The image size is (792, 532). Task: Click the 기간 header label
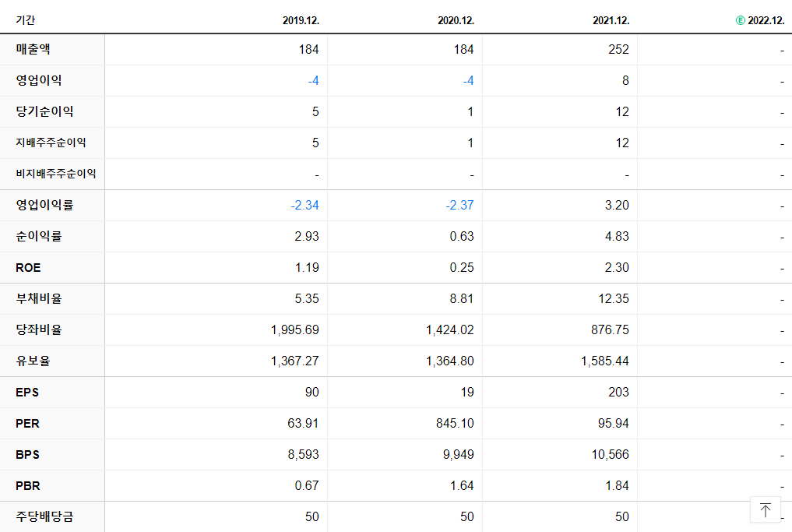tap(25, 20)
